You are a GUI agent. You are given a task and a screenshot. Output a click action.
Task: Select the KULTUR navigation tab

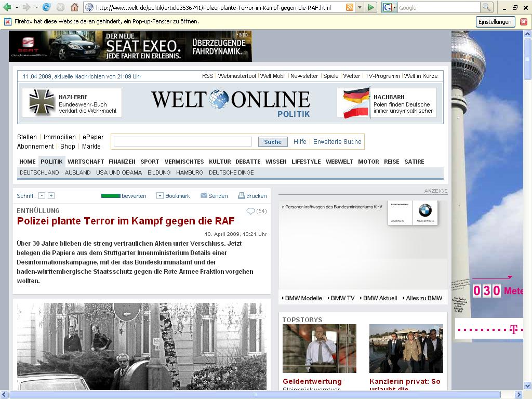(x=220, y=162)
